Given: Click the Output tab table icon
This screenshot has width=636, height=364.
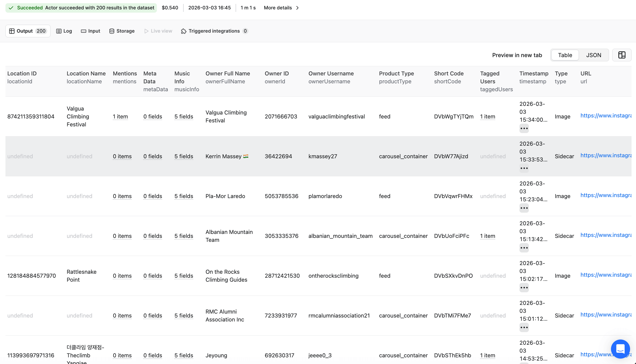Looking at the screenshot, I should pos(12,31).
